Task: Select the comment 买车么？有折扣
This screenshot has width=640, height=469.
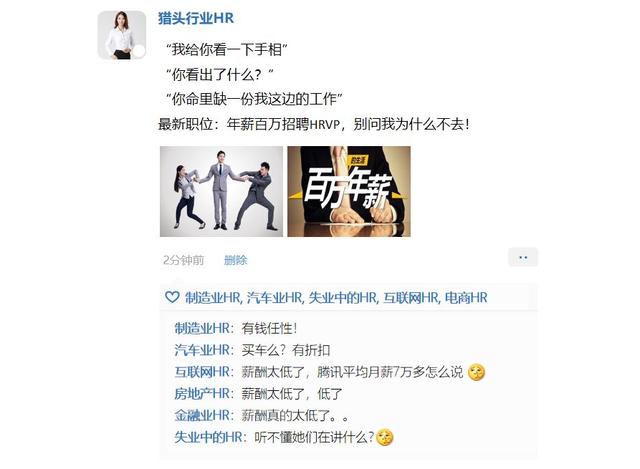Action: [286, 350]
